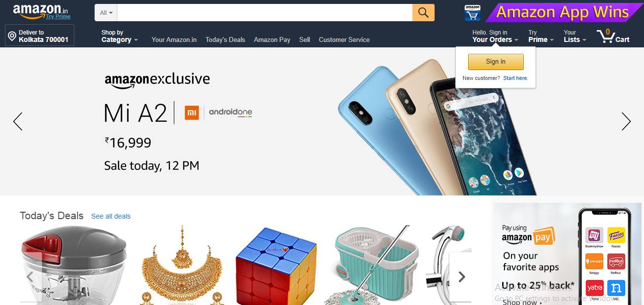Go to Customer Service page
Viewport: 644px width, 305px height.
[x=344, y=39]
